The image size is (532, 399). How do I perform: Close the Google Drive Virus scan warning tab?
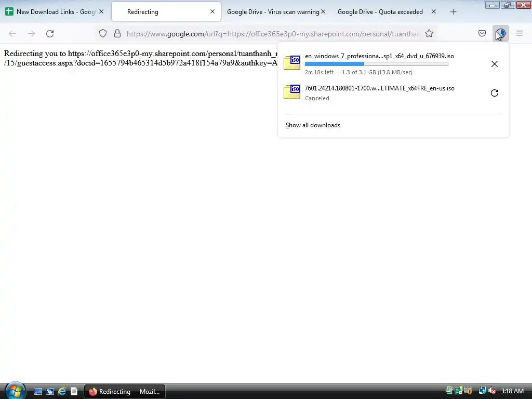point(323,11)
